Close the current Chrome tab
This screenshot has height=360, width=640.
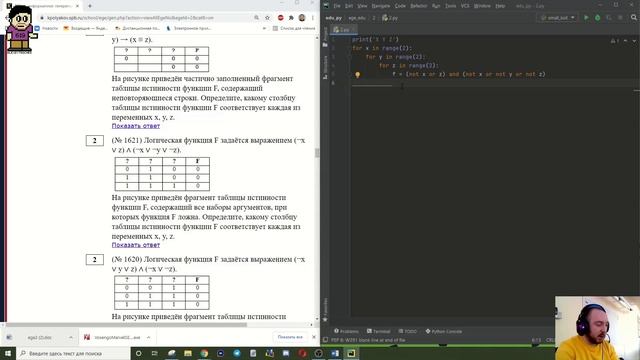(x=77, y=6)
